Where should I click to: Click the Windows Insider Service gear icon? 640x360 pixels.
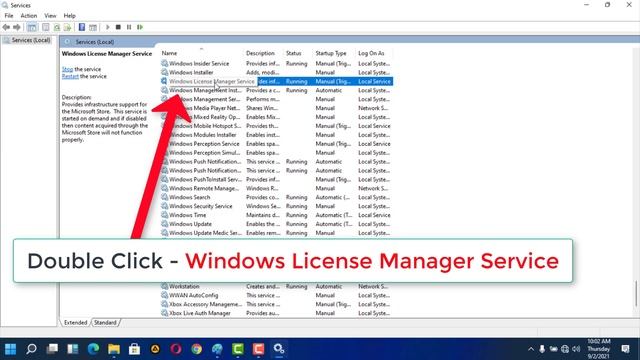coord(164,63)
